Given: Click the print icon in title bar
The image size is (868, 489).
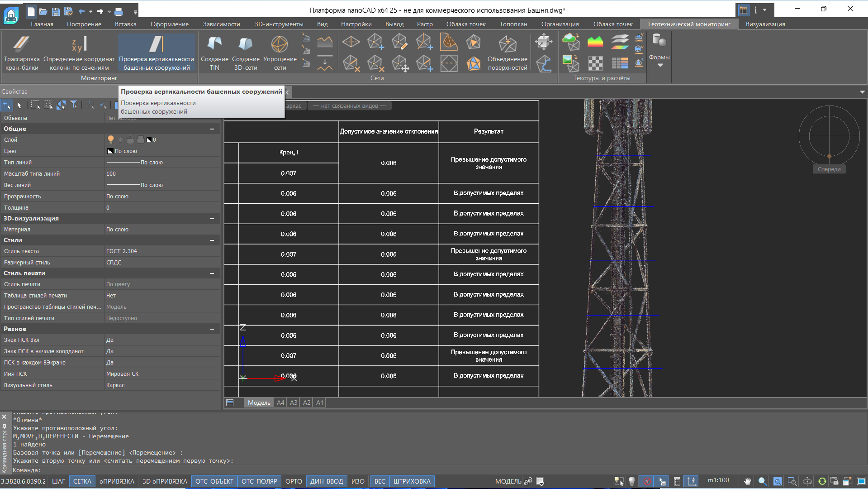Looking at the screenshot, I should 119,11.
